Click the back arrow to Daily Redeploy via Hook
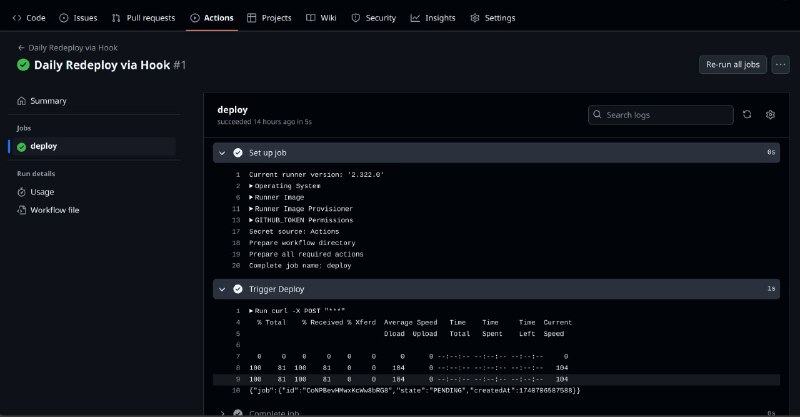This screenshot has width=800, height=417. pos(22,47)
